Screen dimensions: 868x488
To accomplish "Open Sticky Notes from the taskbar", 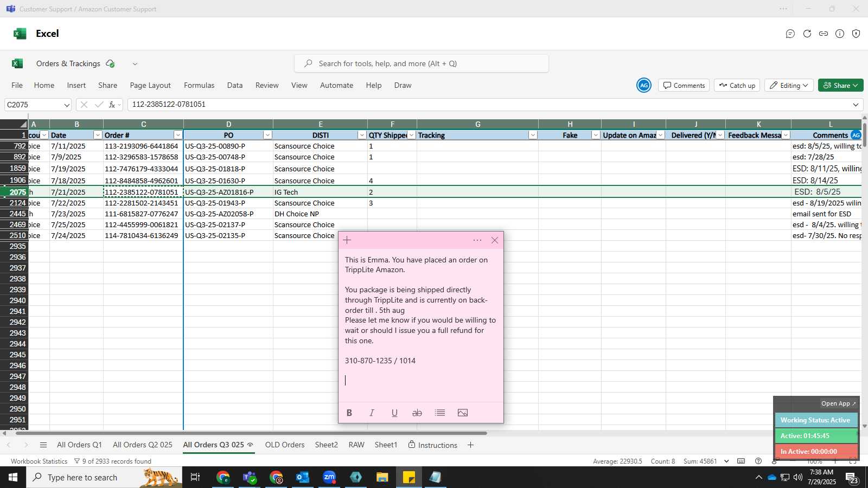I will pos(409,477).
